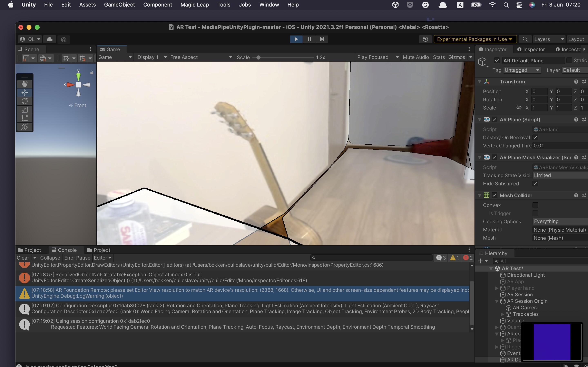
Task: Select the Rect transform tool
Action: (24, 118)
